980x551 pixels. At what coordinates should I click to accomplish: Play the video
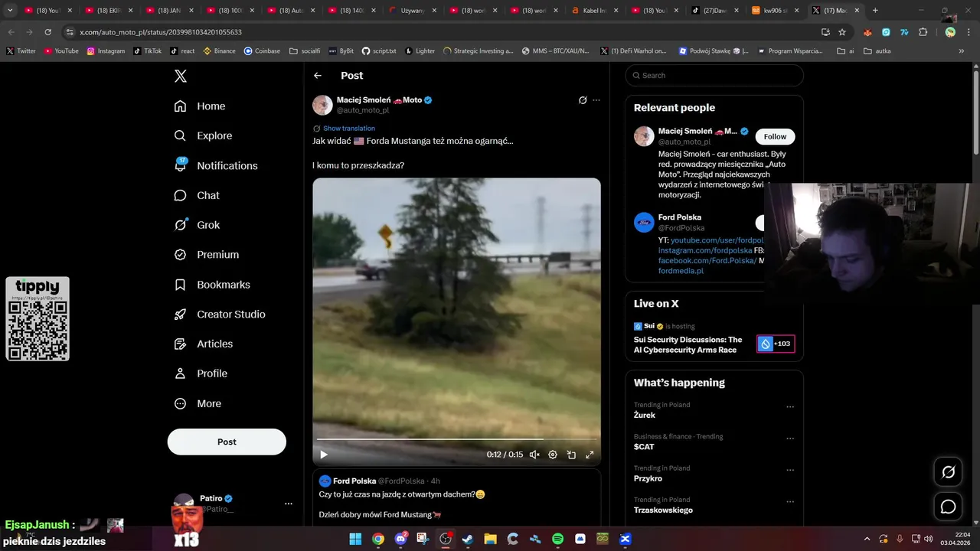tap(324, 455)
